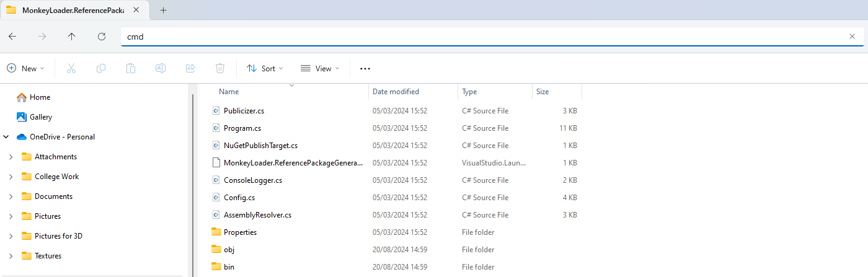Select the obj folder row
The width and height of the screenshot is (868, 277).
[x=396, y=250]
